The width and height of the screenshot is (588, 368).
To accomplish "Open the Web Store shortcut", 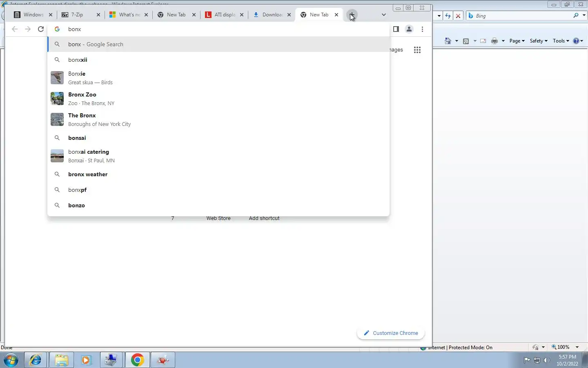I will click(x=218, y=218).
